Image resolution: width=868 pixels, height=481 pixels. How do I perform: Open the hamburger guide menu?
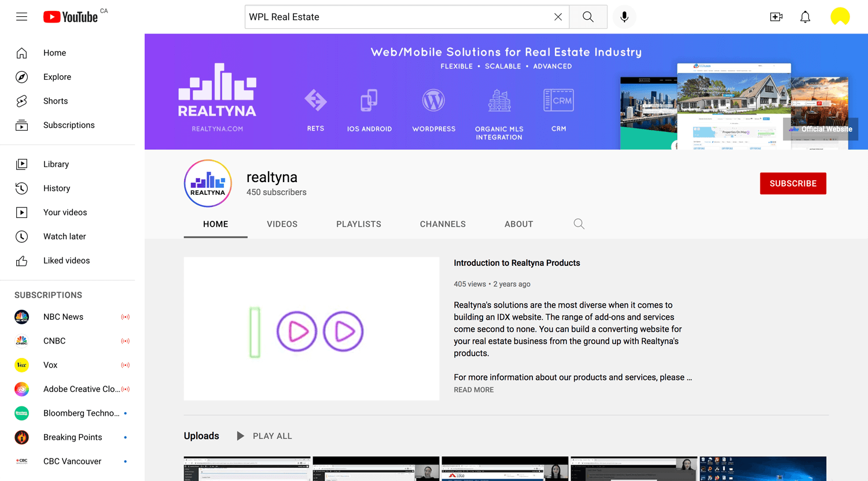(21, 17)
